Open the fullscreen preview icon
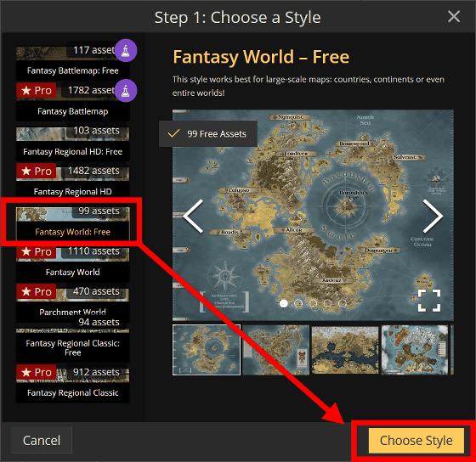The width and height of the screenshot is (476, 462). 429,301
